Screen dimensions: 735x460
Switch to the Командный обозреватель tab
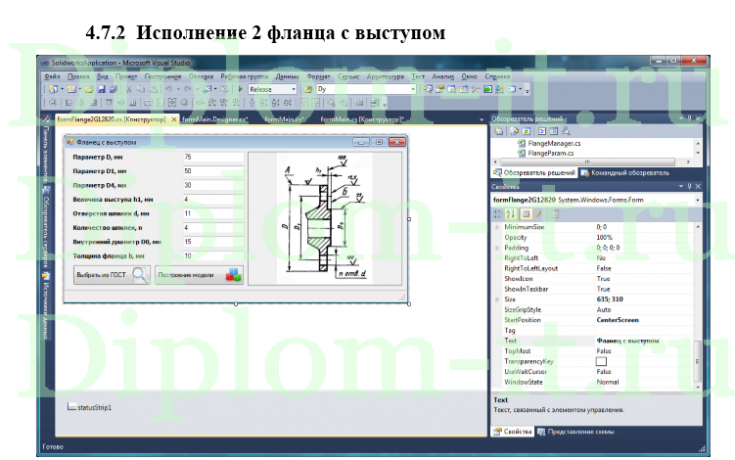click(x=625, y=173)
